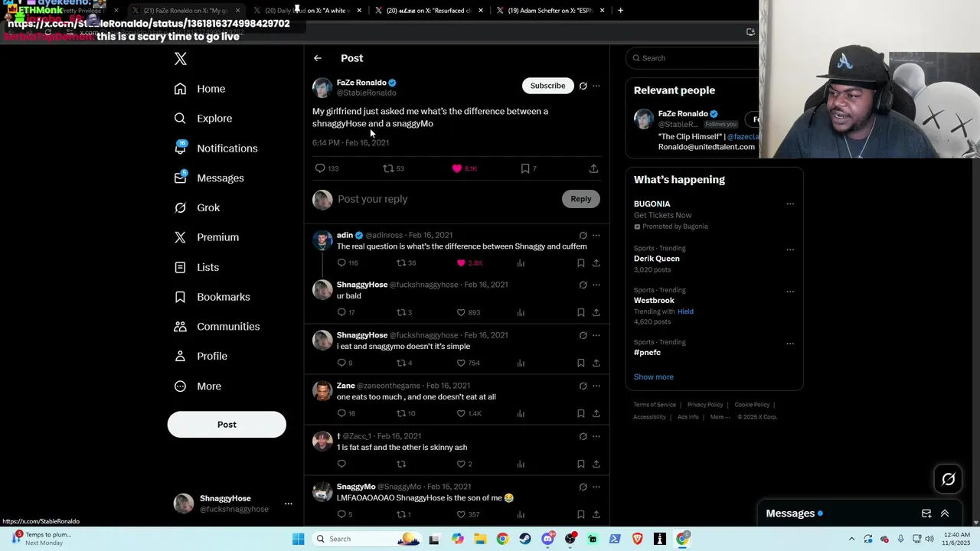Click the Windows taskbar Search box
The width and height of the screenshot is (980, 551).
coord(367,539)
